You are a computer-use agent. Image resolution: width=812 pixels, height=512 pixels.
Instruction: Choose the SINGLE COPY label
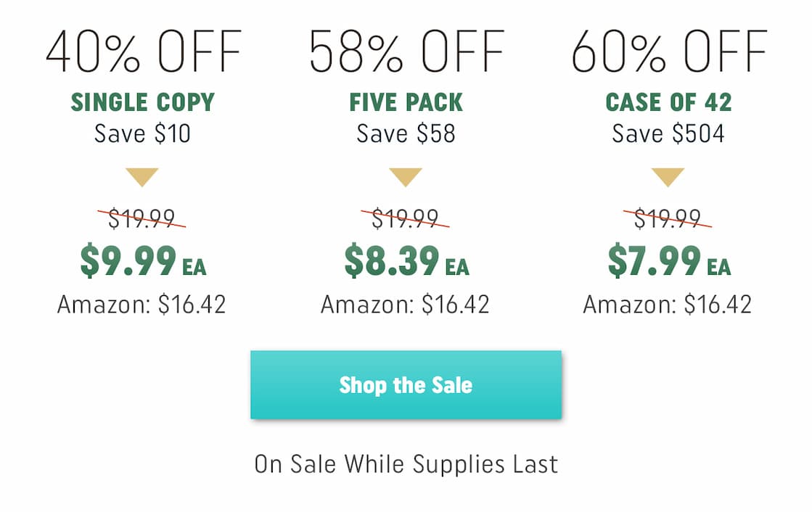(x=143, y=102)
